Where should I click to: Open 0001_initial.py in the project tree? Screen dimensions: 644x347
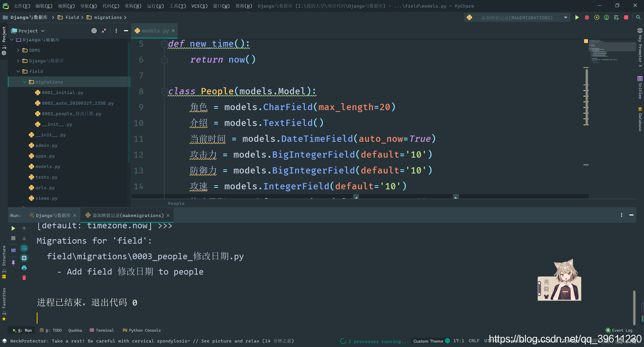point(62,93)
